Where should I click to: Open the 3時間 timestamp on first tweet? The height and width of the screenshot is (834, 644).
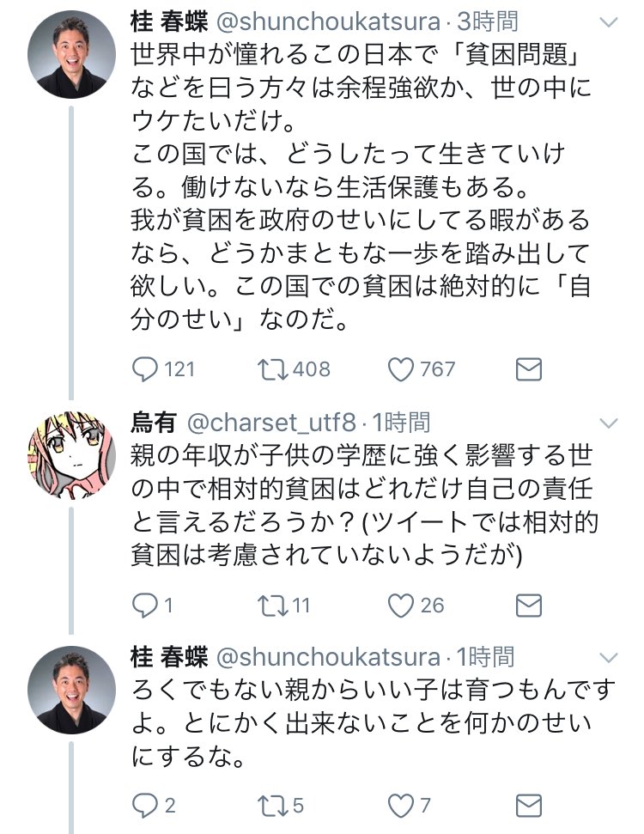(x=489, y=20)
